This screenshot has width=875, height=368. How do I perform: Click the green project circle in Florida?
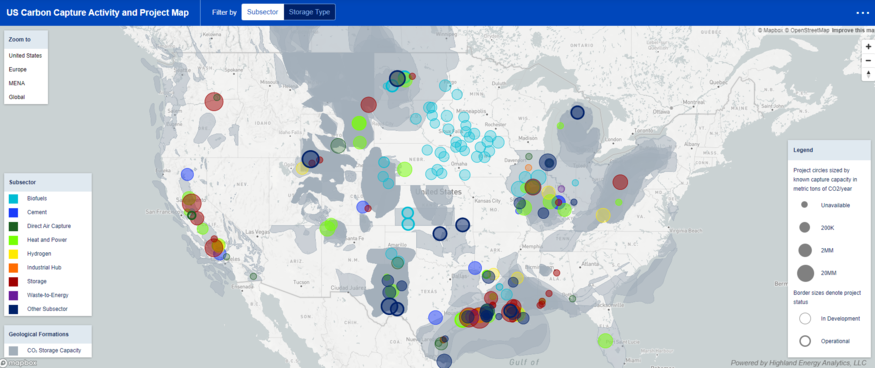605,340
